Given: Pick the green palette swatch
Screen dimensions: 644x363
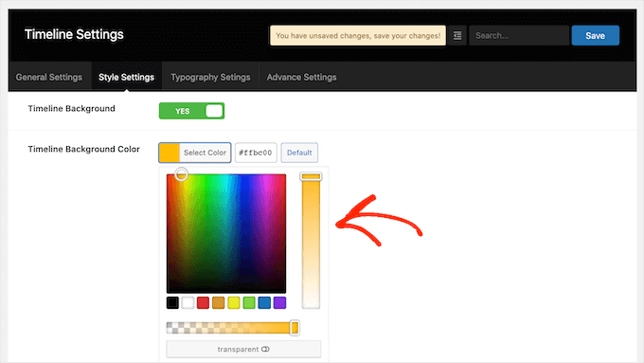Looking at the screenshot, I should [x=249, y=303].
